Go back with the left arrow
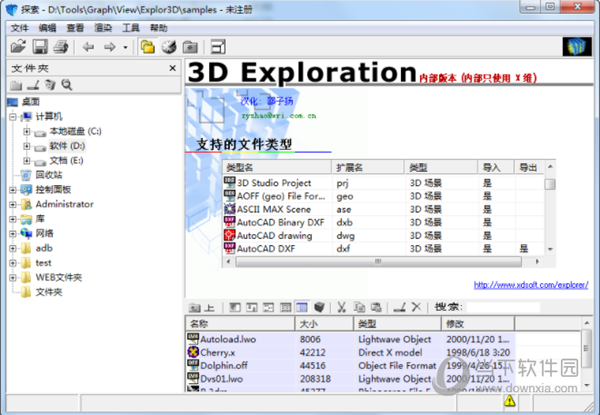The height and width of the screenshot is (415, 600). [88, 47]
